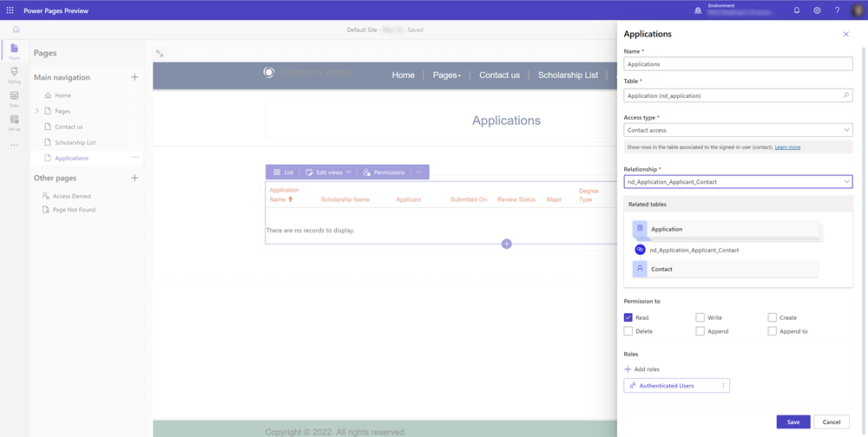This screenshot has width=868, height=437.
Task: Go to the Home icon under the header
Action: [16, 29]
